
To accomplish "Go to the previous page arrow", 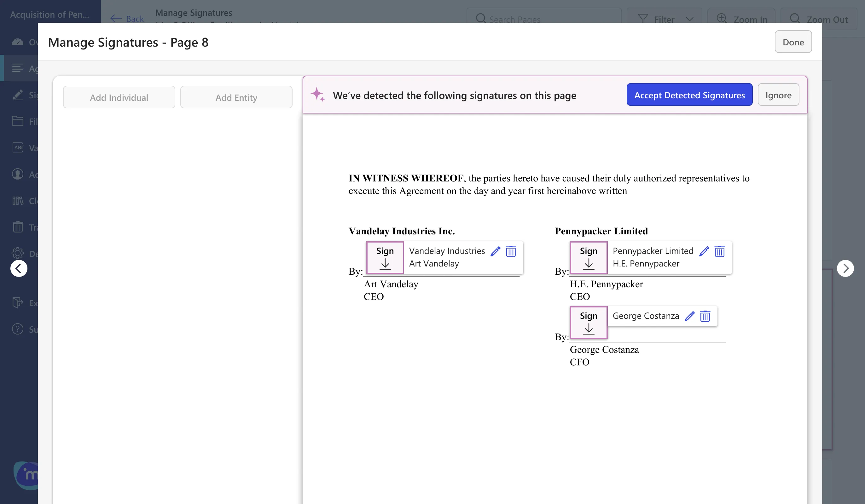I will [x=19, y=268].
